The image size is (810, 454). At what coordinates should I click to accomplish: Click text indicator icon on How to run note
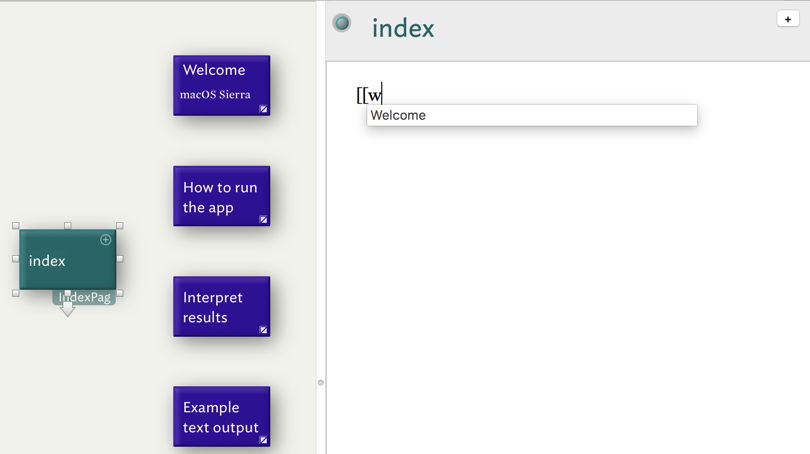pyautogui.click(x=264, y=219)
